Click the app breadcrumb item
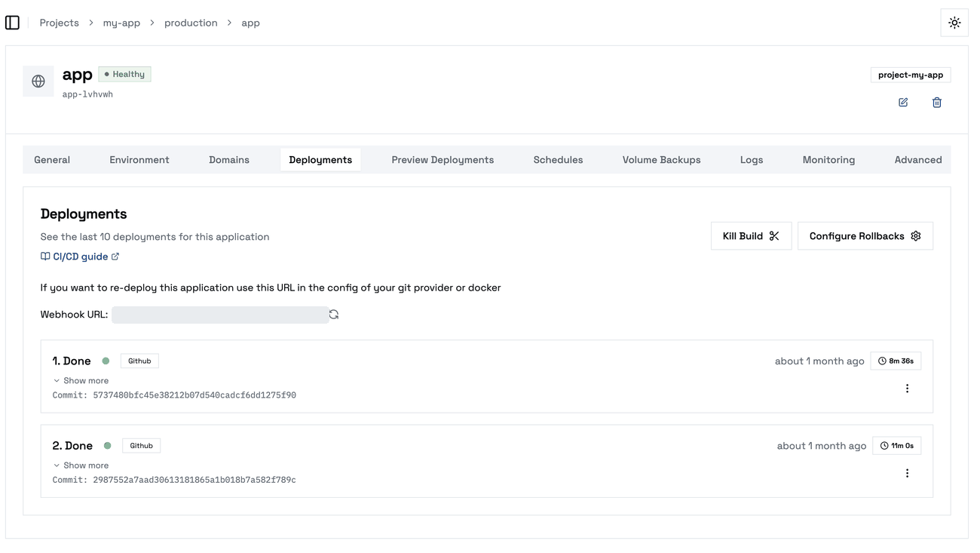Image resolution: width=980 pixels, height=553 pixels. tap(250, 23)
